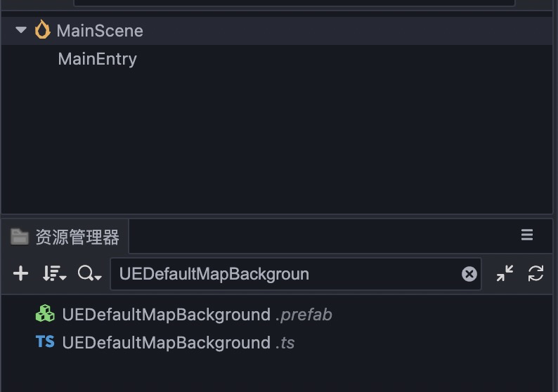Viewport: 558px width, 392px height.
Task: Click the hierarchy search box at top
Action: tap(294, 2)
